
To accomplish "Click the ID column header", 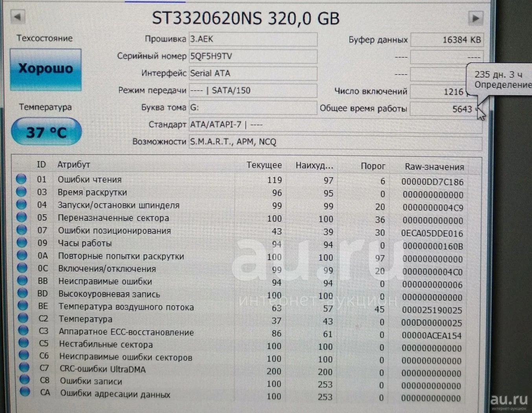I will [41, 164].
